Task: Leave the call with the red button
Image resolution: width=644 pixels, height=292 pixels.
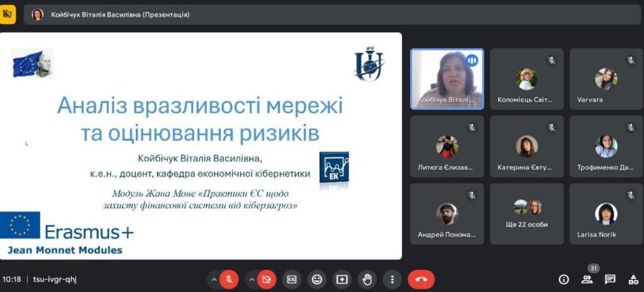Action: [421, 279]
